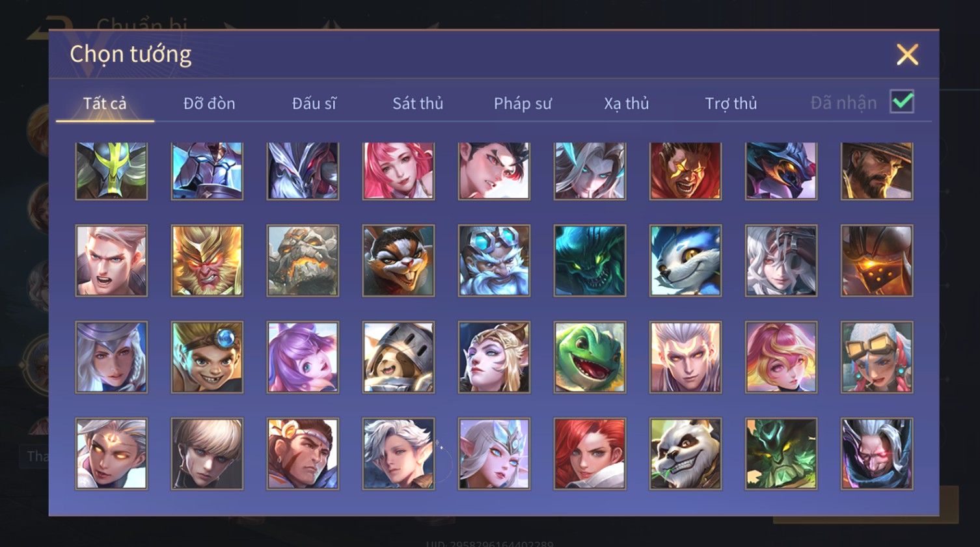Screen dimensions: 980x547
Task: Select the white-bearded dwarf with goggles
Action: [494, 261]
